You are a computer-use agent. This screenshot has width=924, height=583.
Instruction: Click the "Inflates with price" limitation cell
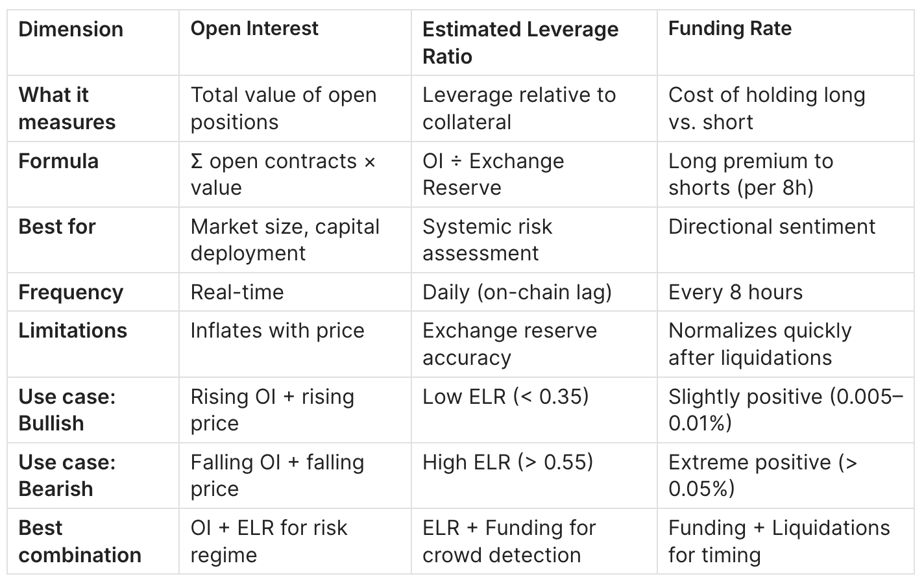(x=277, y=330)
